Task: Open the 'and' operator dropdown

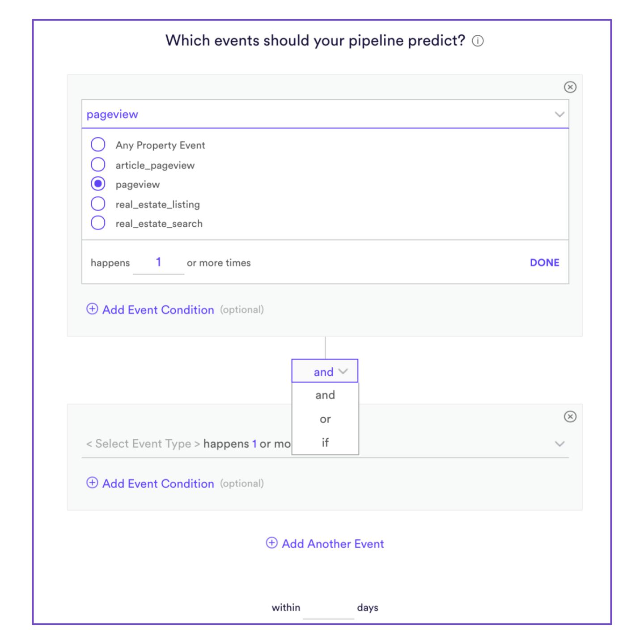Action: (x=325, y=371)
